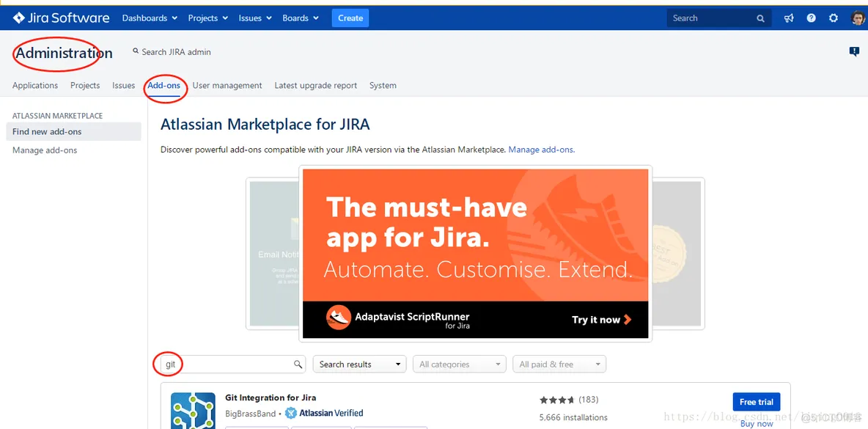Screen dimensions: 868x429
Task: Click the BigBrassBand vendor name
Action: coord(250,414)
